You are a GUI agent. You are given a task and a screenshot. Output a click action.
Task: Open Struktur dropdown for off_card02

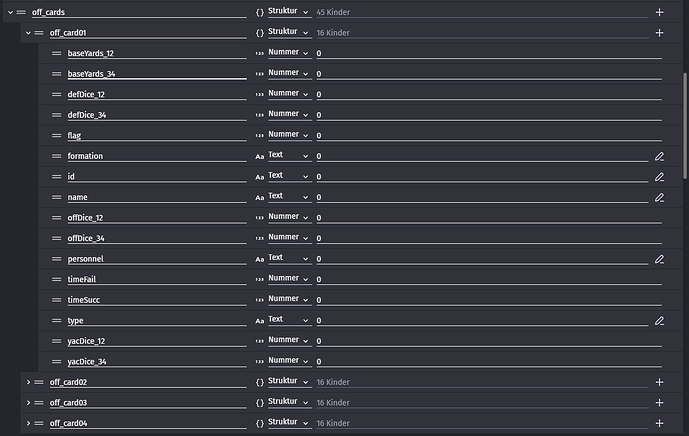coord(288,382)
